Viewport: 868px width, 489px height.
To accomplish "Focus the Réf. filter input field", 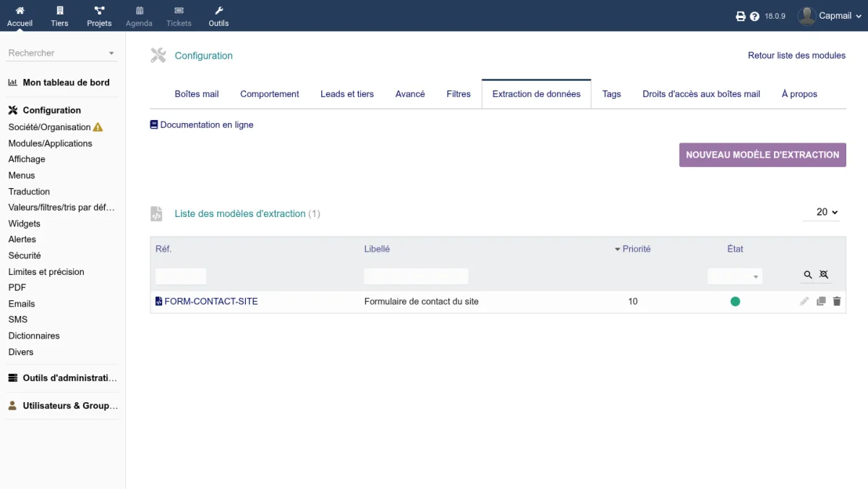I will click(x=181, y=276).
